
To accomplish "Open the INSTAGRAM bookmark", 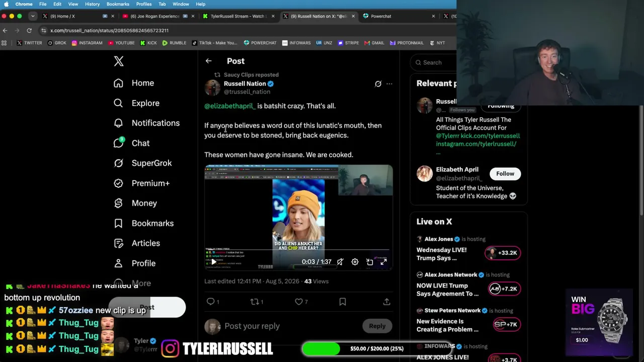I will point(87,43).
